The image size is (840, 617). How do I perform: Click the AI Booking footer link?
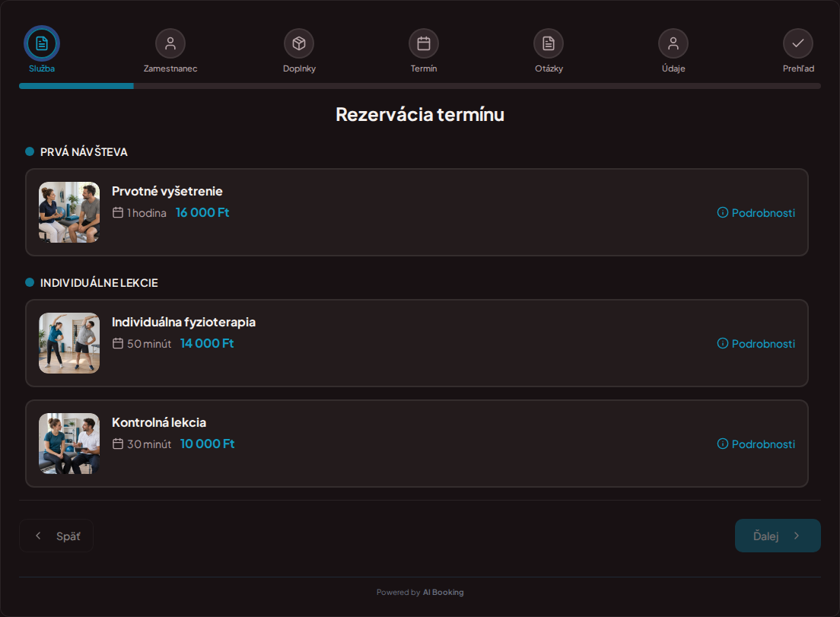(443, 593)
